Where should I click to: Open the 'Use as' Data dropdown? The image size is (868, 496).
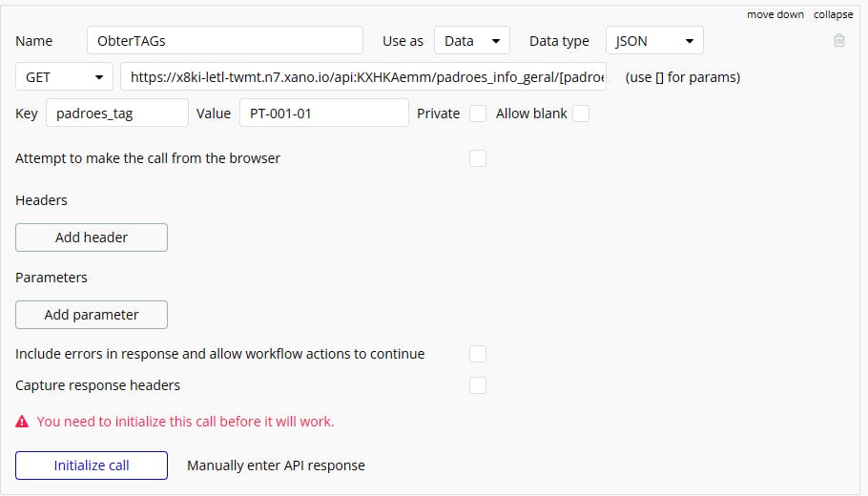(x=472, y=41)
